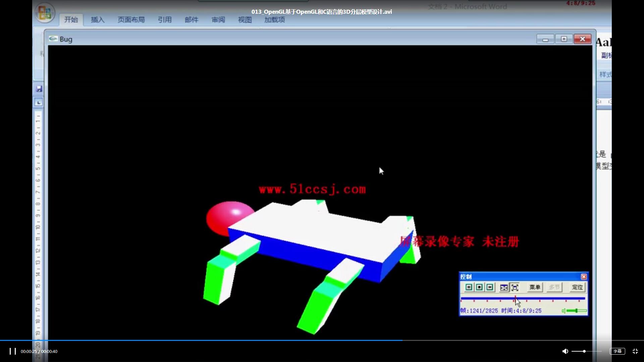Viewport: 644px width, 362px height.
Task: Open the 引用 ribbon tab in Word
Action: 165,20
